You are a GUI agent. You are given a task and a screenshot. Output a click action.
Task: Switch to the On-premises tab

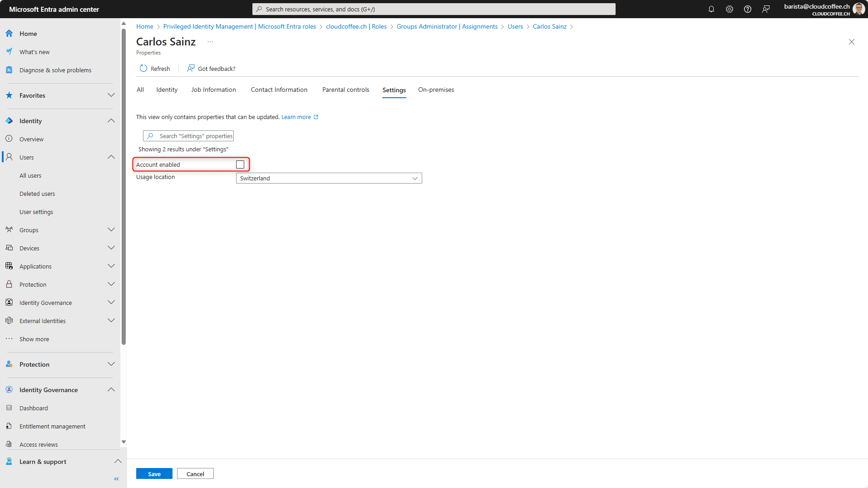click(x=436, y=90)
